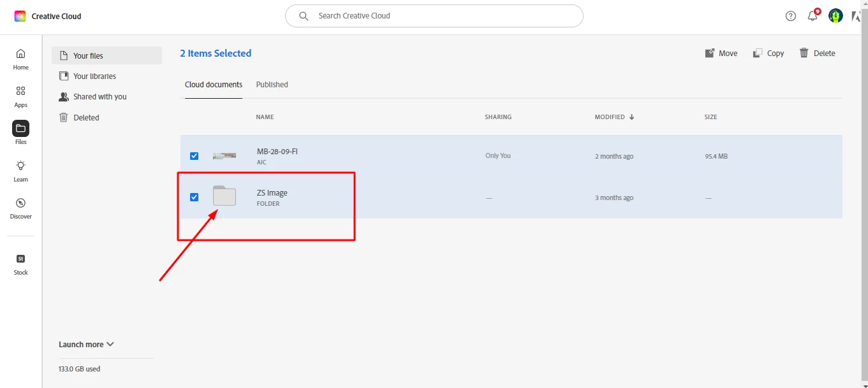Switch to the Published tab
Image resolution: width=868 pixels, height=388 pixels.
(272, 85)
